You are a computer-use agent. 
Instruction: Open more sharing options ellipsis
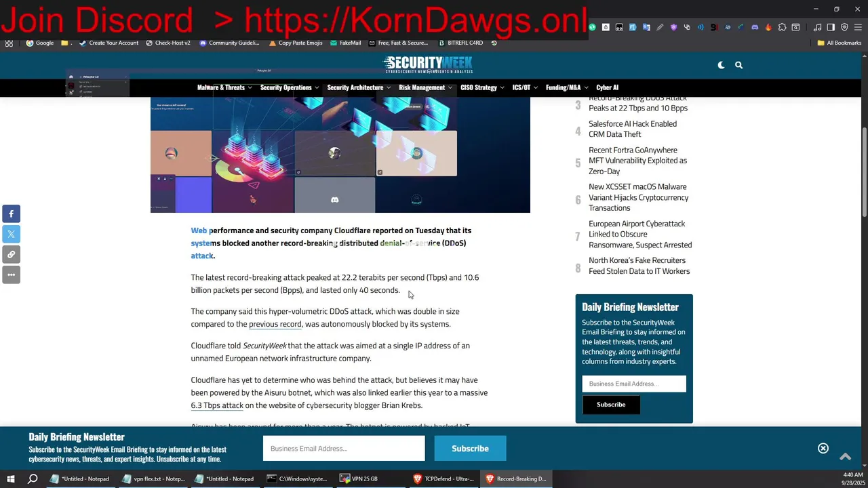[x=11, y=274]
